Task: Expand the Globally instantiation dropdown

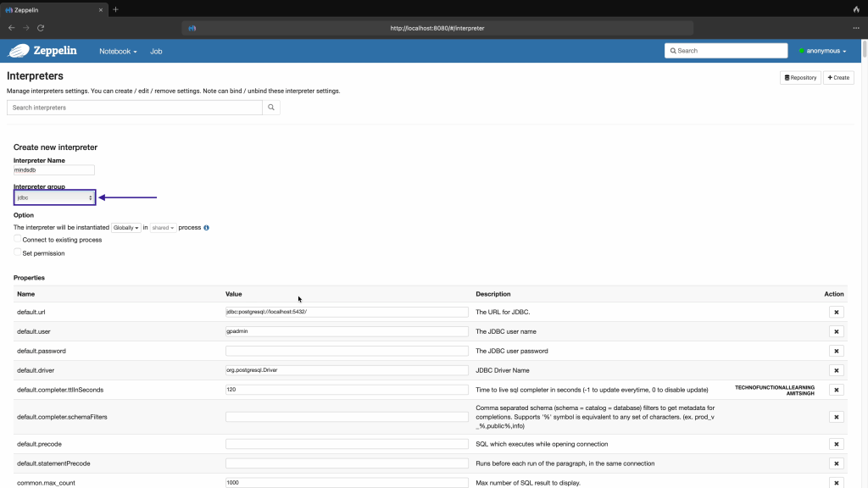Action: [x=126, y=228]
